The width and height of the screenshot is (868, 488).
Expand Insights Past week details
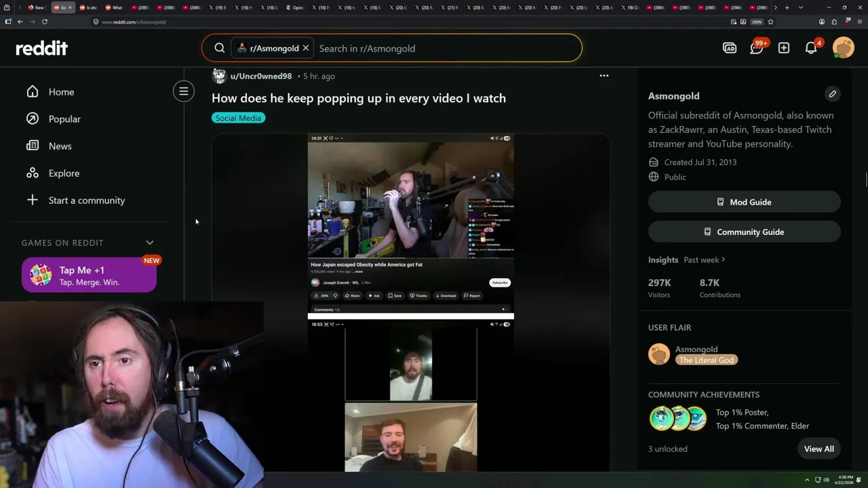coord(705,260)
